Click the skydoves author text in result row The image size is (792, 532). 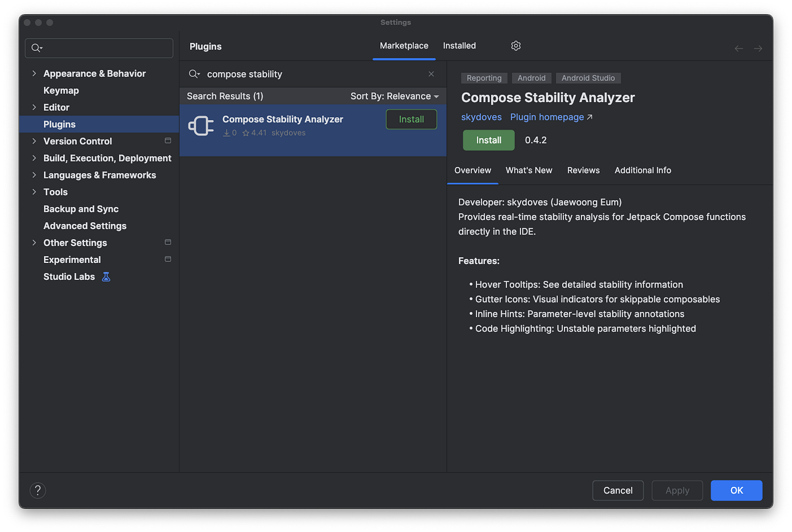289,133
